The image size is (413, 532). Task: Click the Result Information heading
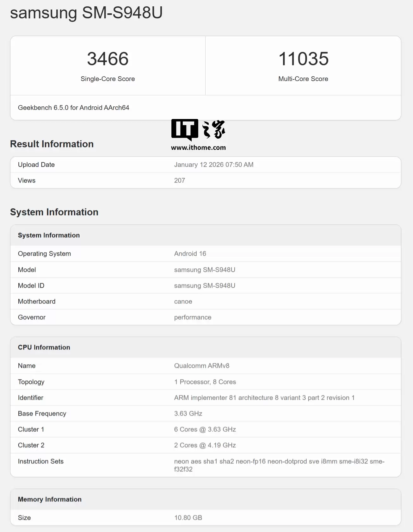52,144
